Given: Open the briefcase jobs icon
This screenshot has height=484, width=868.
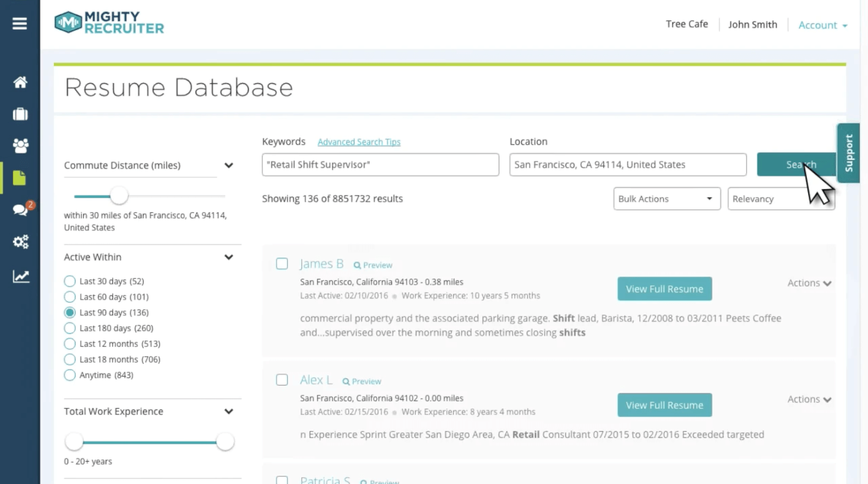Looking at the screenshot, I should click(19, 114).
